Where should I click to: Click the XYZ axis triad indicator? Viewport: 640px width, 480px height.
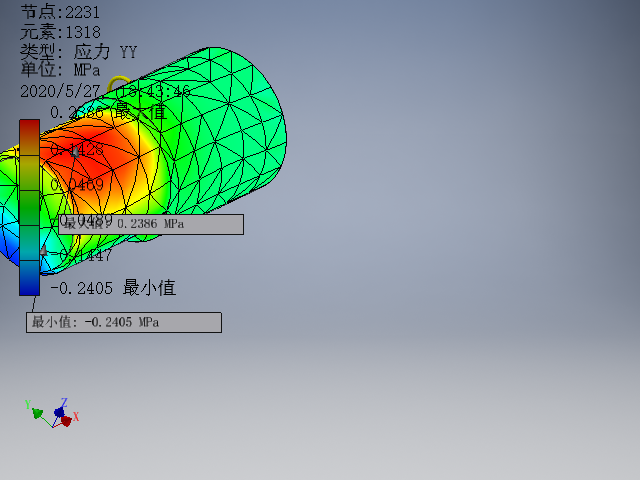52,413
